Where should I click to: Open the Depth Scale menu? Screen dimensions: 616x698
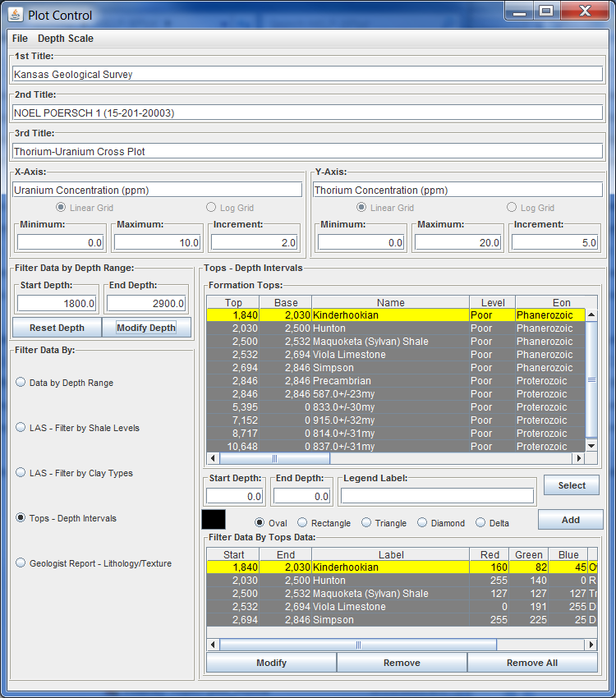tap(66, 39)
